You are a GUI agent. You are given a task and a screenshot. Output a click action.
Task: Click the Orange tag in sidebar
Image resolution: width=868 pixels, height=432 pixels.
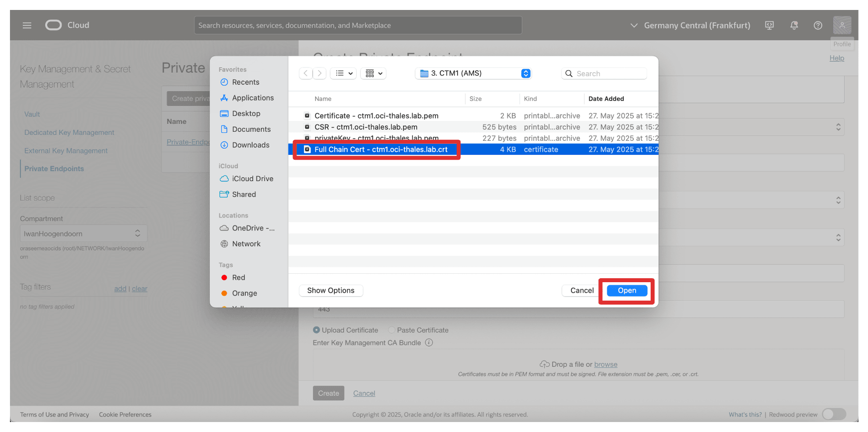point(244,294)
